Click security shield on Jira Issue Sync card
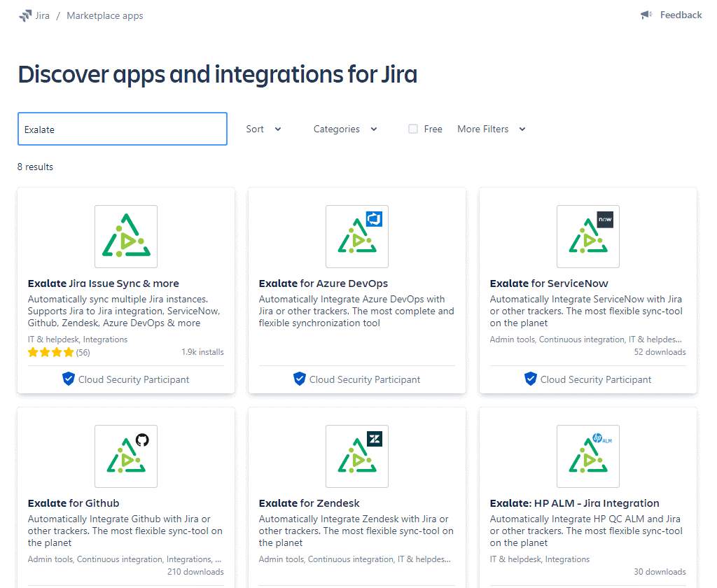The height and width of the screenshot is (588, 717). pos(69,379)
